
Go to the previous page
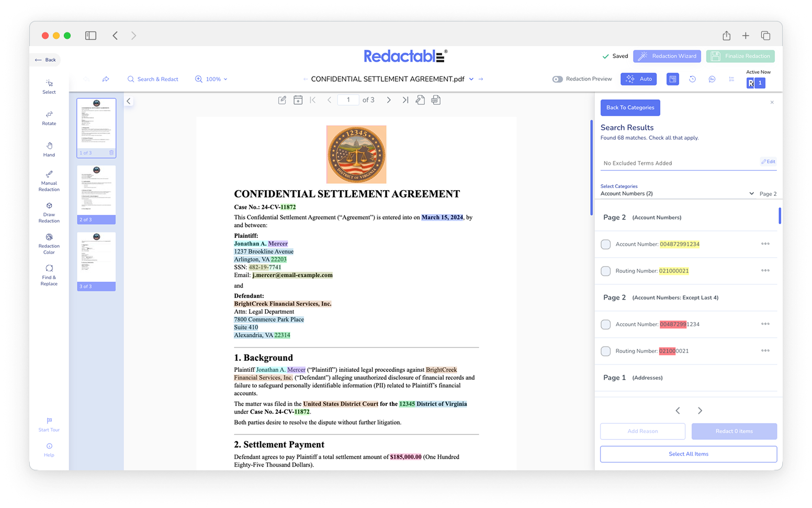coord(329,100)
